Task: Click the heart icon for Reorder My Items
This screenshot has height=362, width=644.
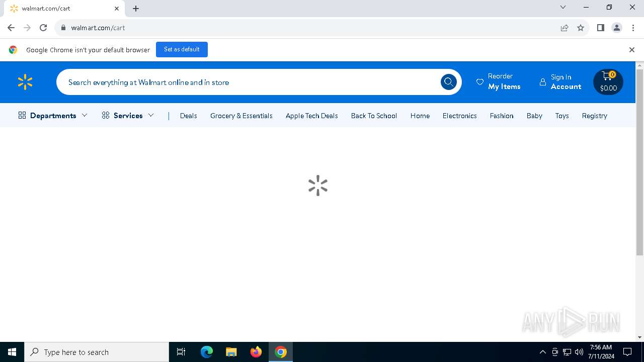Action: pyautogui.click(x=480, y=82)
